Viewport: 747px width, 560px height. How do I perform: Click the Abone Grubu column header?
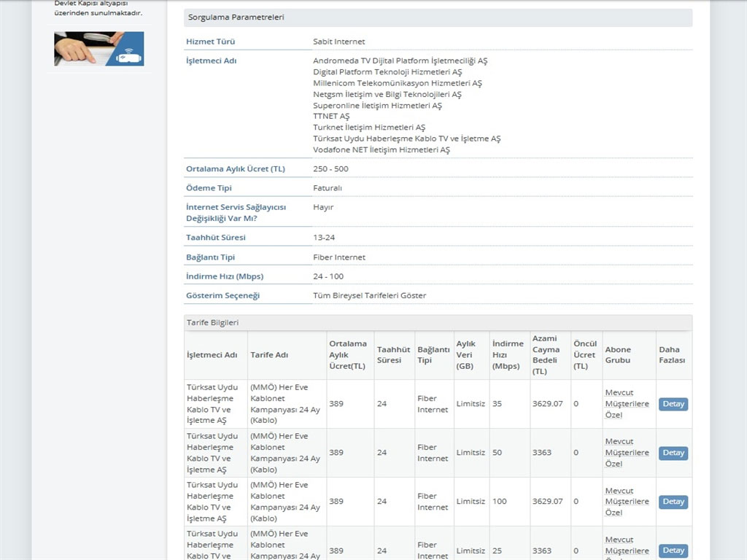pyautogui.click(x=618, y=355)
